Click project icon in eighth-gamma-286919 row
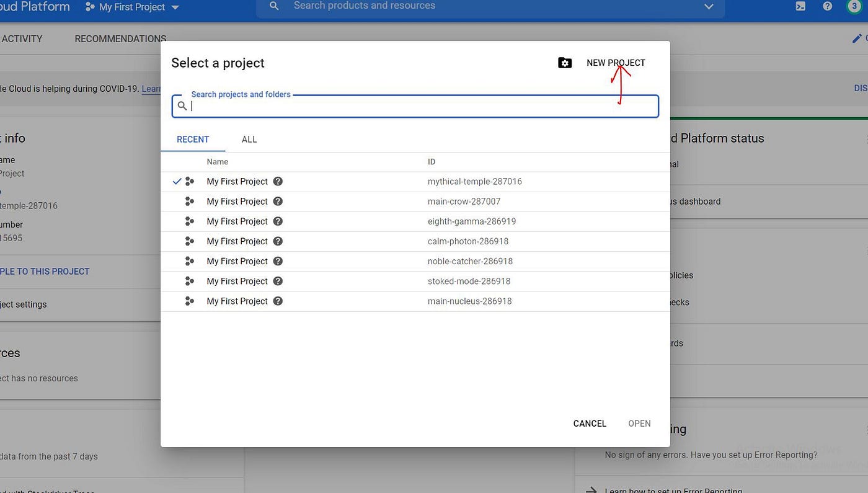 pyautogui.click(x=190, y=221)
